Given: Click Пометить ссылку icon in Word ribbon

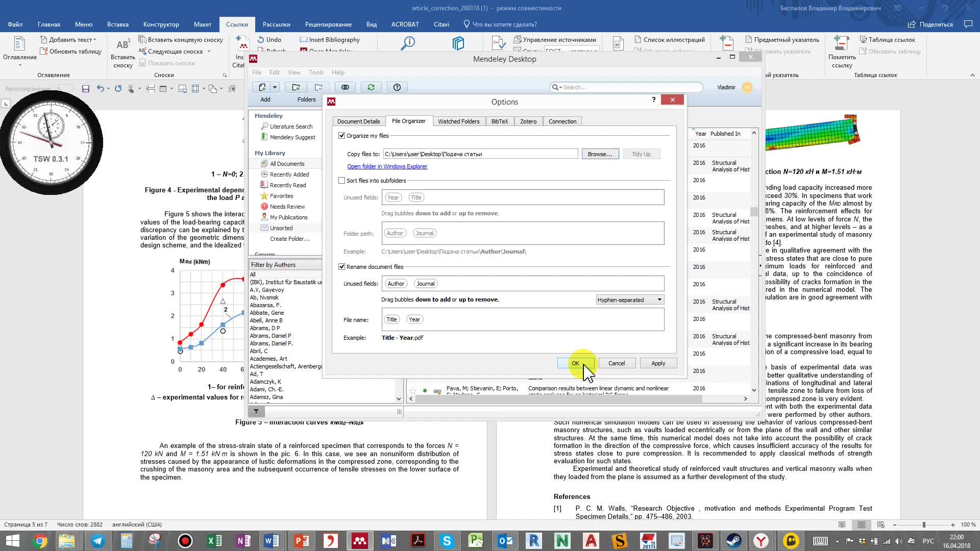Looking at the screenshot, I should tap(842, 51).
